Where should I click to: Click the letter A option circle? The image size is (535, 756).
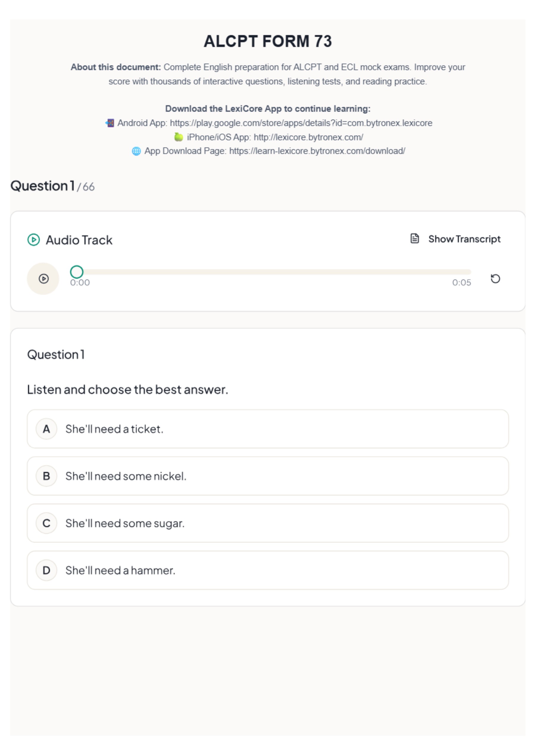(46, 429)
